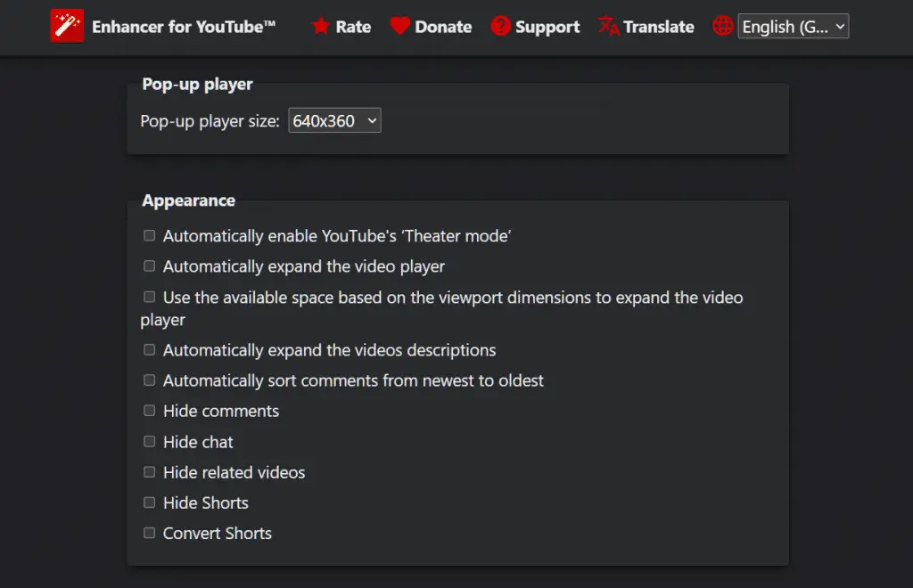The width and height of the screenshot is (913, 588).
Task: Check Automatically expand the video player
Action: [x=150, y=266]
